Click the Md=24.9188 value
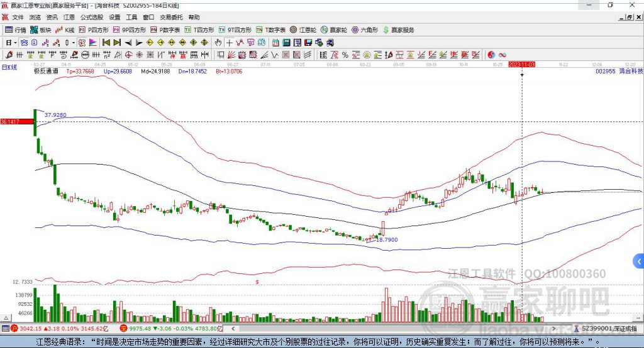Screen dimensions: 644x348 tap(155, 72)
